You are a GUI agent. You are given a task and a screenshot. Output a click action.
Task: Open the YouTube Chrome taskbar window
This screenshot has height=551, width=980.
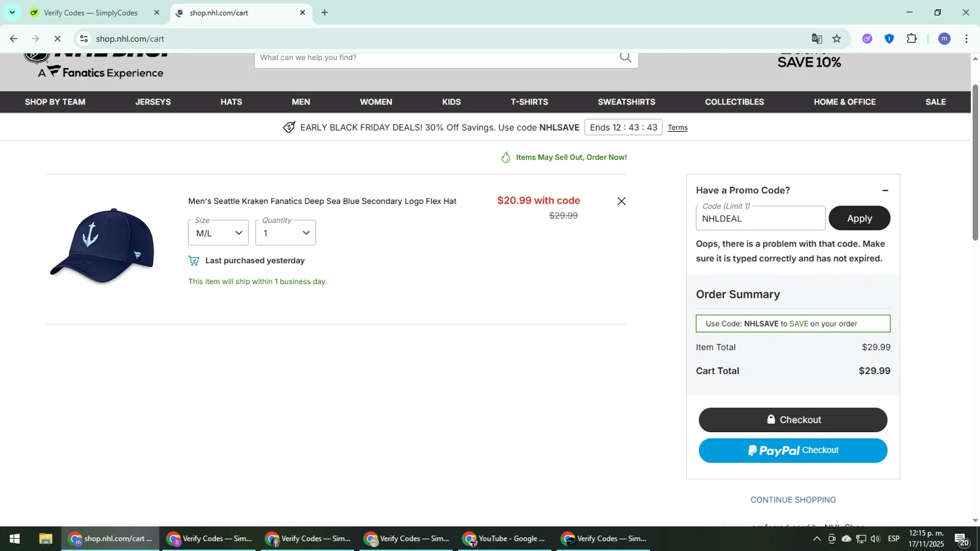tap(504, 539)
